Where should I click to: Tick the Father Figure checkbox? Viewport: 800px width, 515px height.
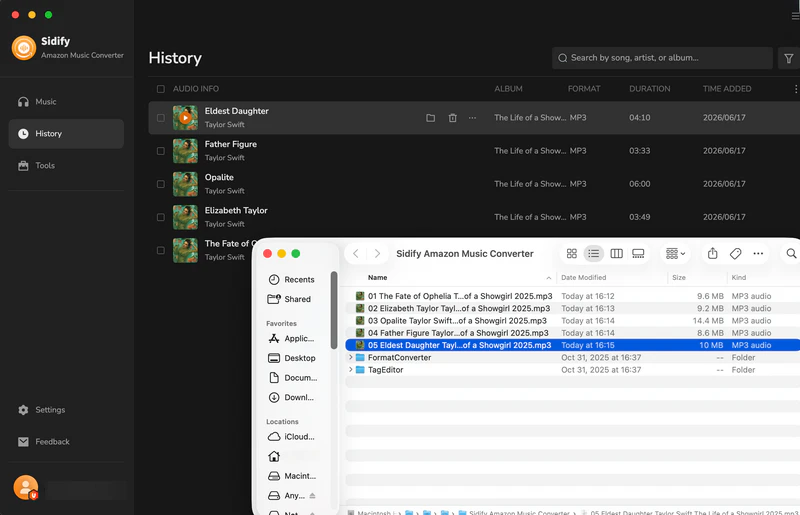[x=161, y=151]
